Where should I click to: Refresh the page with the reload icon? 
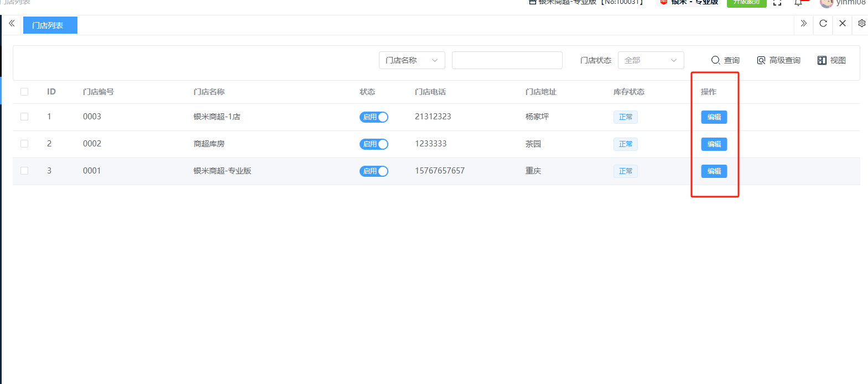pos(823,24)
